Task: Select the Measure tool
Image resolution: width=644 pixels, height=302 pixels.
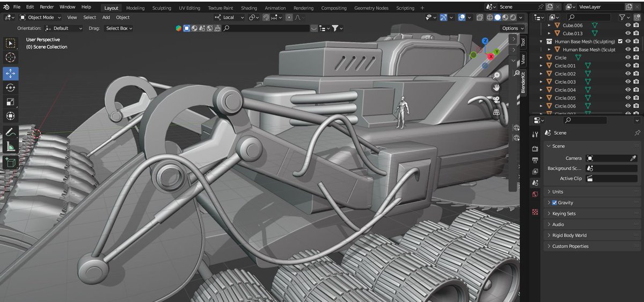Action: (x=11, y=146)
